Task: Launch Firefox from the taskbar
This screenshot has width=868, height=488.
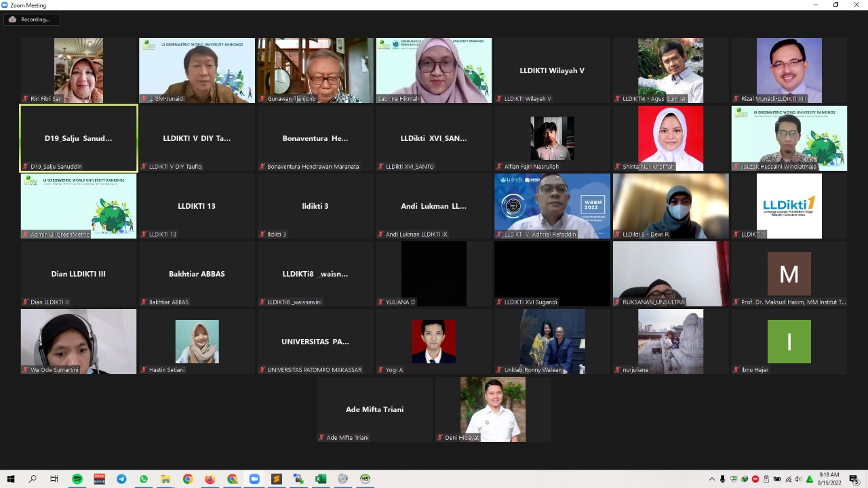Action: [x=210, y=479]
